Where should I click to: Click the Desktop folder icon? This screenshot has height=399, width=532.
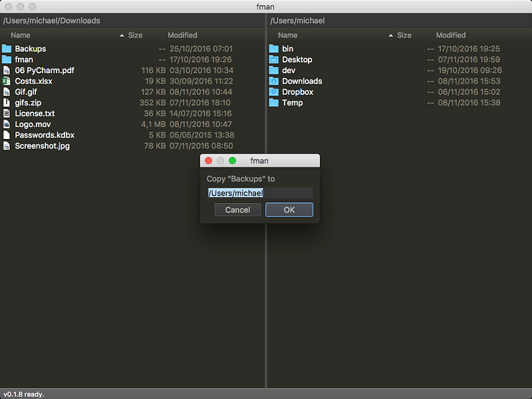pos(274,60)
